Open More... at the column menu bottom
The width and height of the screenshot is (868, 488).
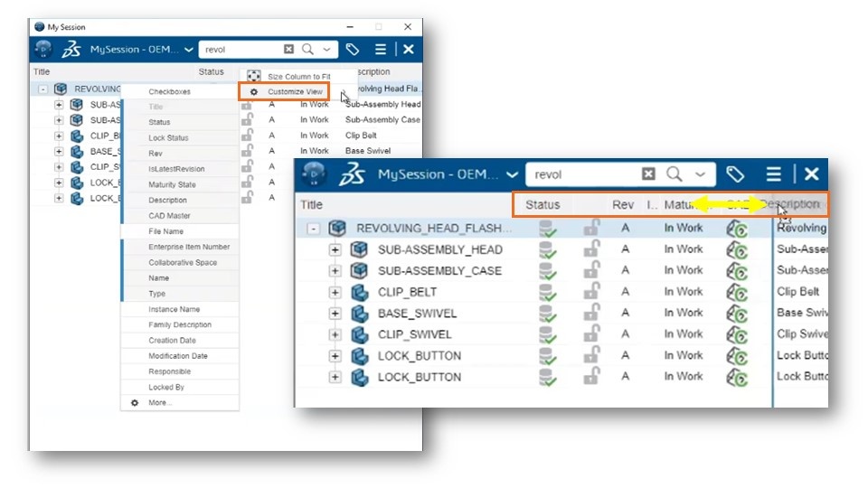click(x=180, y=403)
